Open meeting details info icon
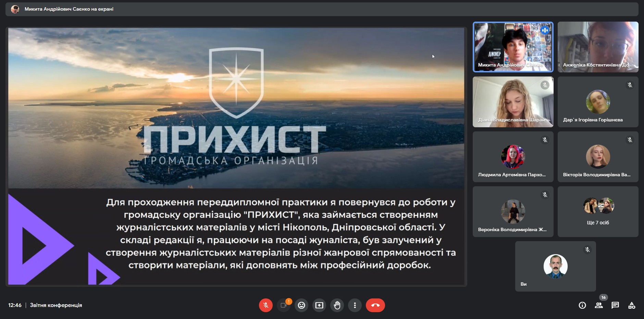 pos(582,305)
